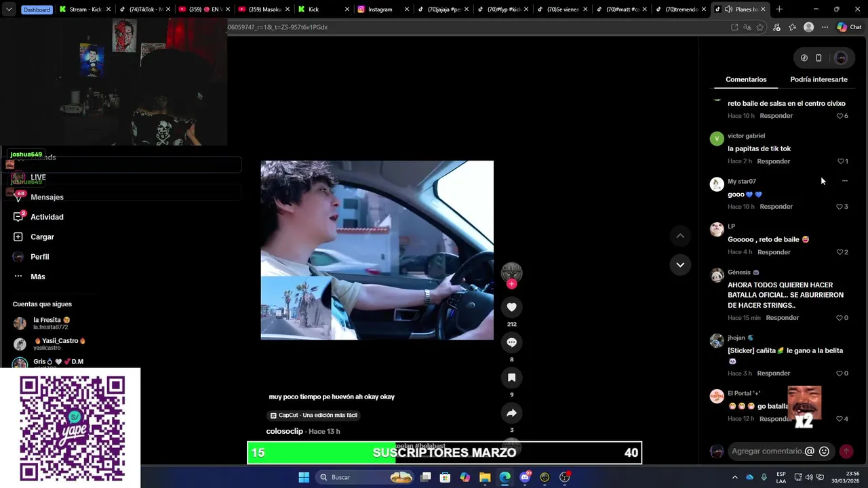Open victor gabriel's profile avatar
Screen dimensions: 868x488
tap(717, 139)
